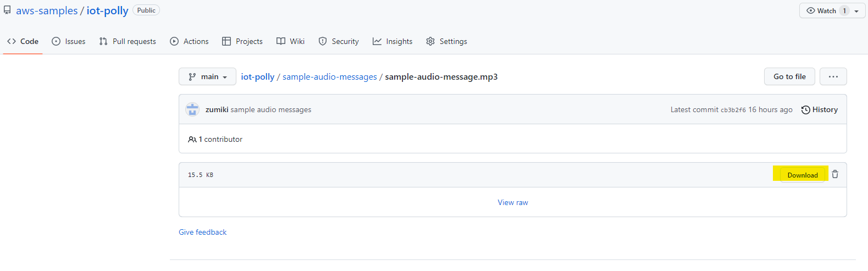Open the View raw link
This screenshot has height=271, width=868.
pyautogui.click(x=512, y=202)
